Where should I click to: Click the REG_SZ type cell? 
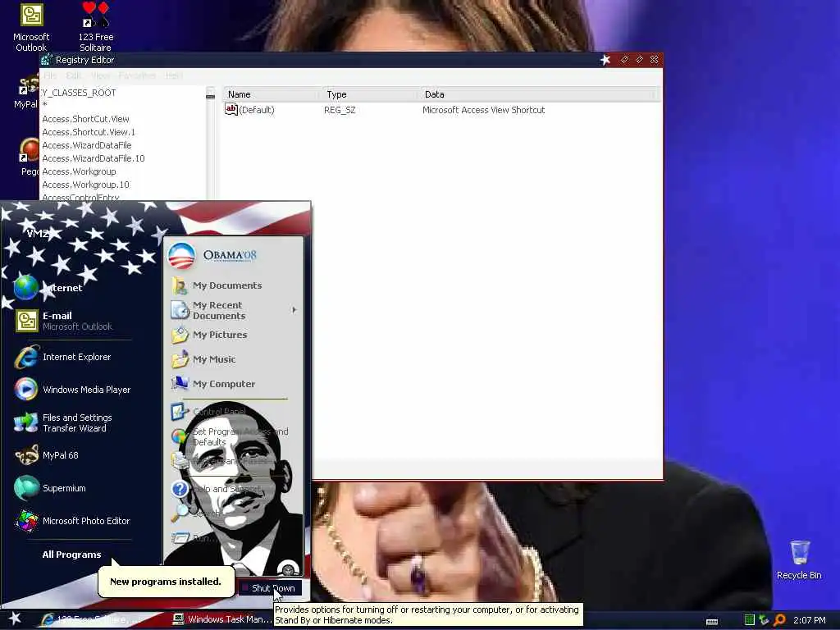[x=340, y=110]
